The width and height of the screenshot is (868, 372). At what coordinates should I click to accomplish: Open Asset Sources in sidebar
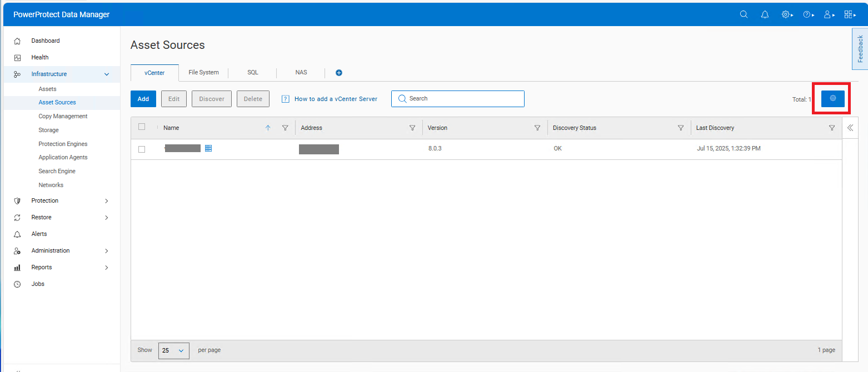(x=57, y=102)
